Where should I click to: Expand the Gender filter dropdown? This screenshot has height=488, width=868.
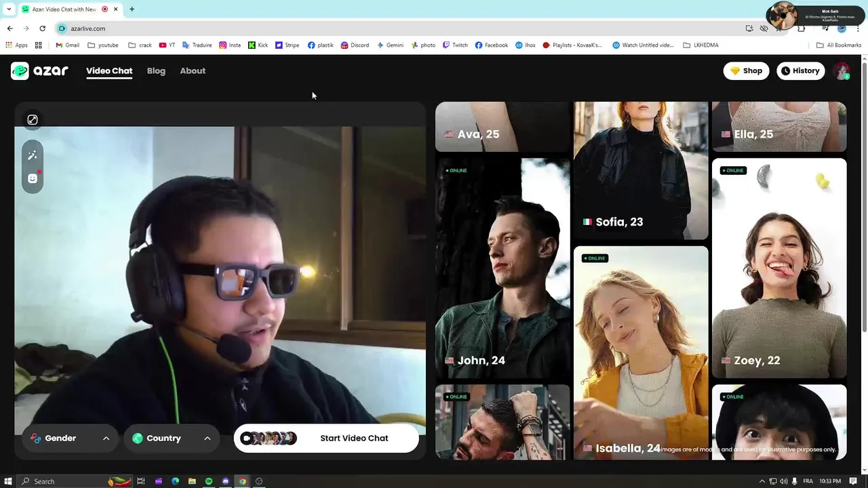tap(70, 439)
